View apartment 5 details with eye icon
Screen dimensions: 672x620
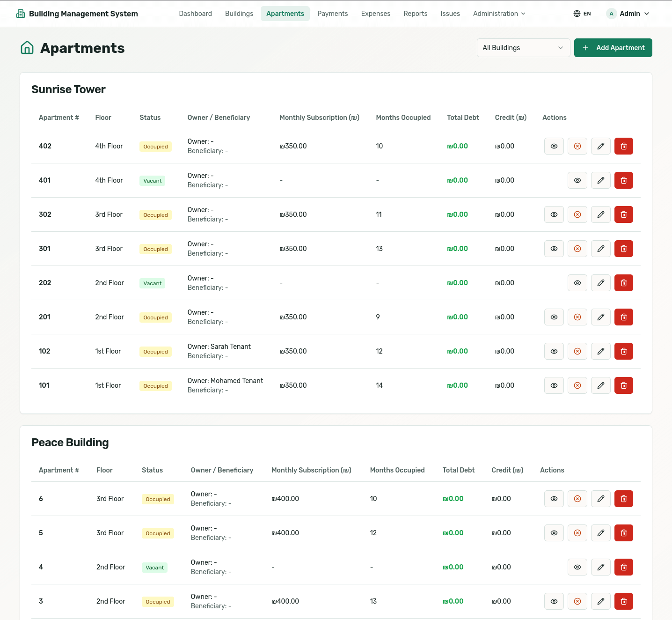click(554, 533)
